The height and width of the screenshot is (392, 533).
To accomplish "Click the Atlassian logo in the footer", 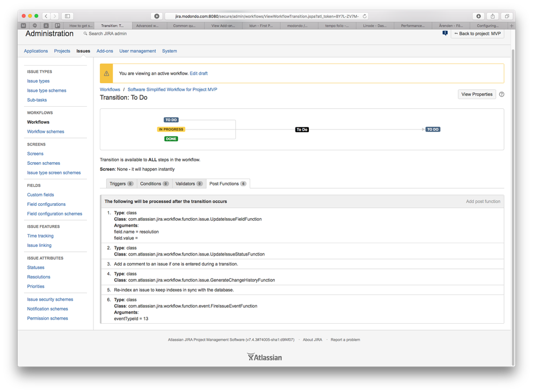I will [265, 357].
